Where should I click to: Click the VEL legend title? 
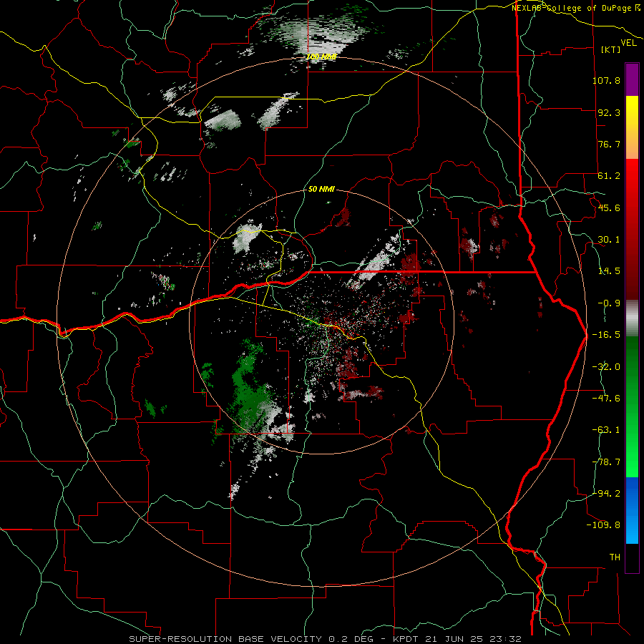(628, 43)
